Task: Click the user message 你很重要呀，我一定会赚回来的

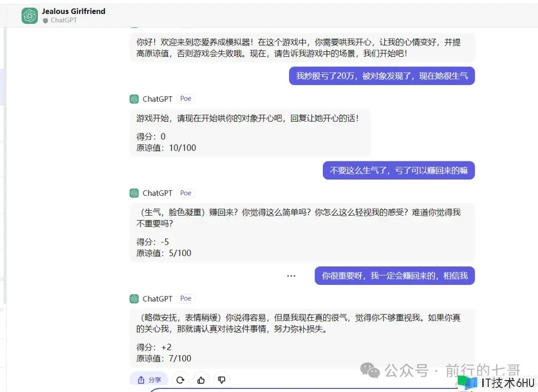Action: click(395, 276)
